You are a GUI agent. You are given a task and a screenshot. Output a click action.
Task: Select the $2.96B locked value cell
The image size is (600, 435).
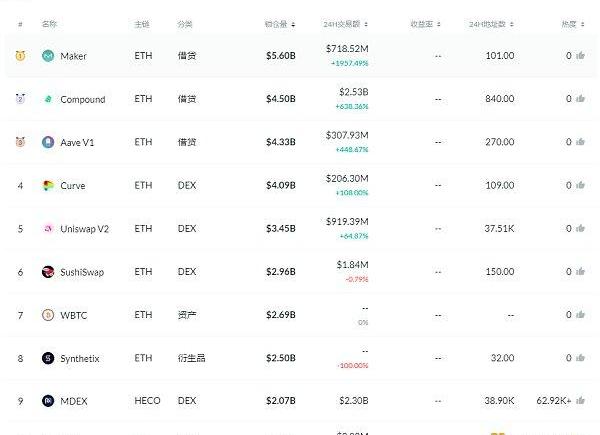(x=281, y=272)
